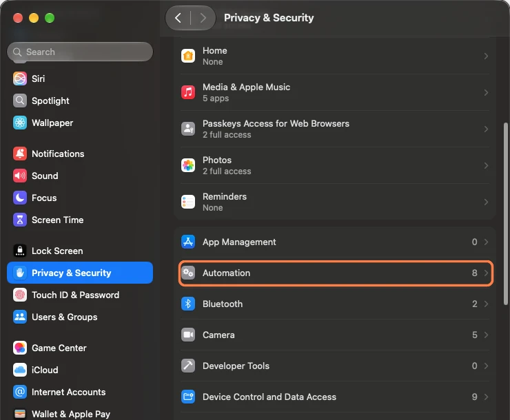This screenshot has width=510, height=420.
Task: Click the Notifications bell icon
Action: click(x=20, y=154)
